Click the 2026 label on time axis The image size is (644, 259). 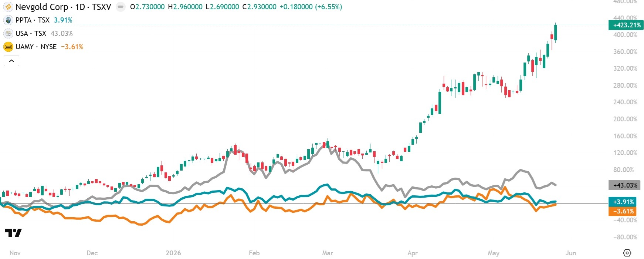[x=173, y=253]
